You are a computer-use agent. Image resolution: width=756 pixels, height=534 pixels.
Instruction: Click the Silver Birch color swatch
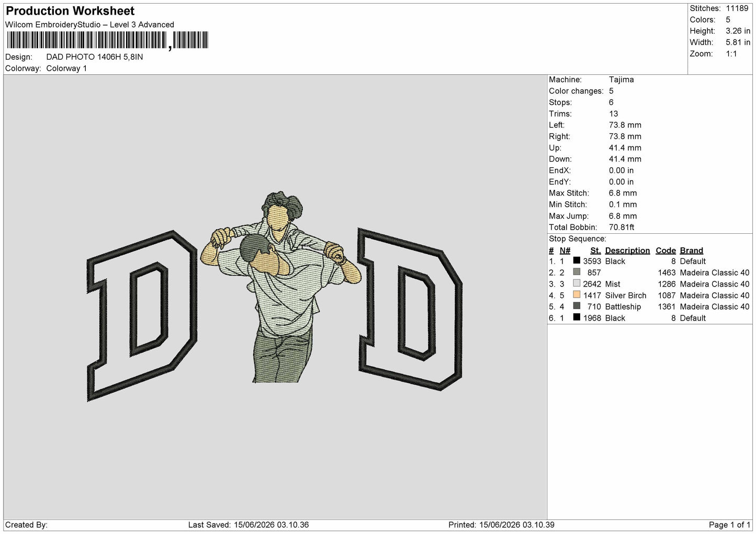[x=577, y=295]
